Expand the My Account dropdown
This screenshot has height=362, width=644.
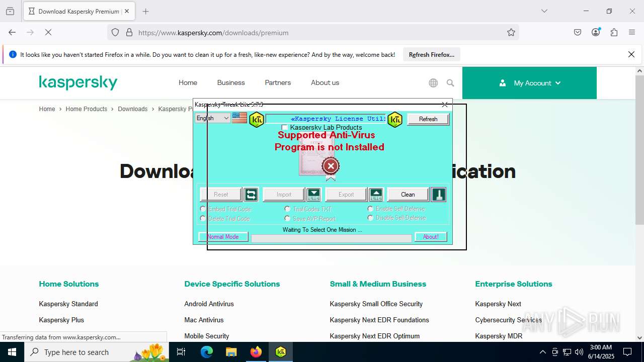pyautogui.click(x=529, y=83)
